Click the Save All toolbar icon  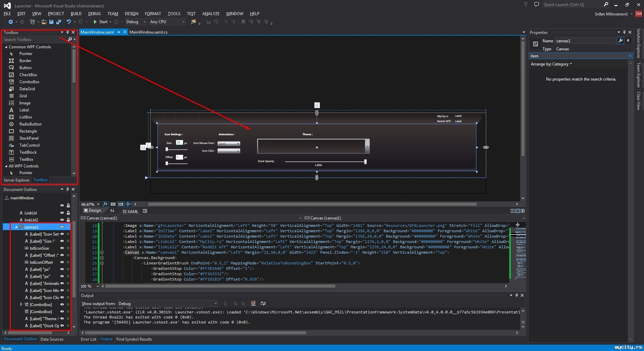59,22
